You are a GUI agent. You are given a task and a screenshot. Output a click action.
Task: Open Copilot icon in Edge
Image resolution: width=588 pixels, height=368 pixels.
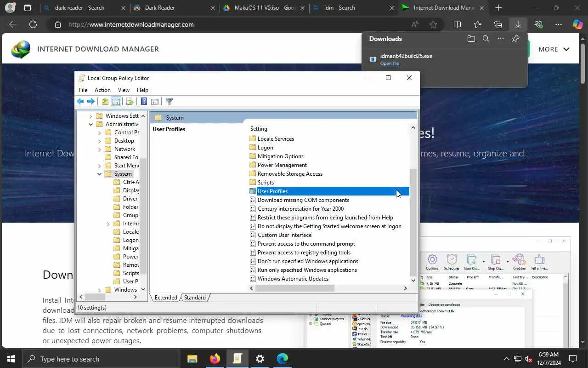pyautogui.click(x=578, y=24)
